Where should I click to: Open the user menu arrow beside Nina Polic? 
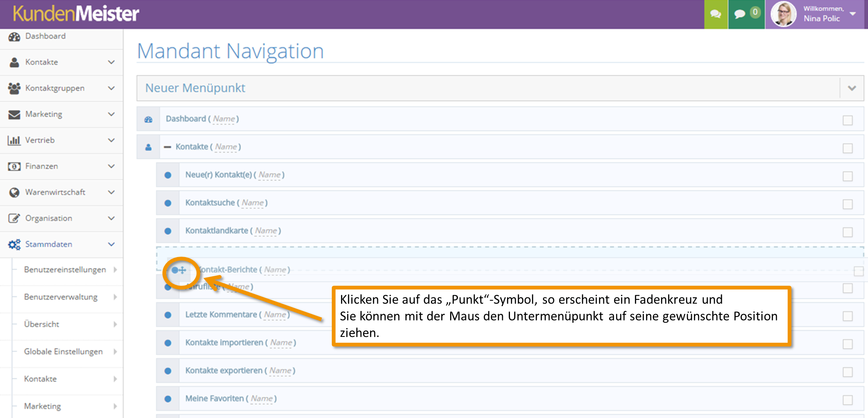point(853,14)
